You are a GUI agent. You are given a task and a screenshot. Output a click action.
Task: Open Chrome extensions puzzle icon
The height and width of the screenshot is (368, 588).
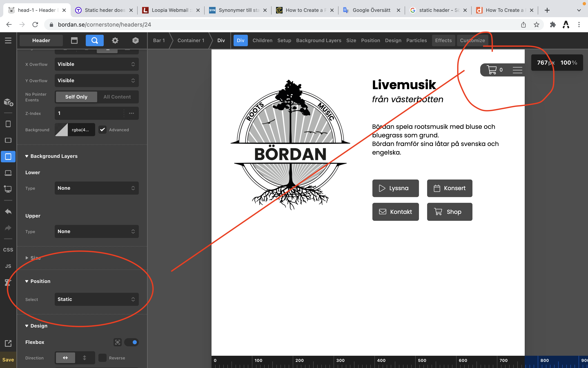553,25
